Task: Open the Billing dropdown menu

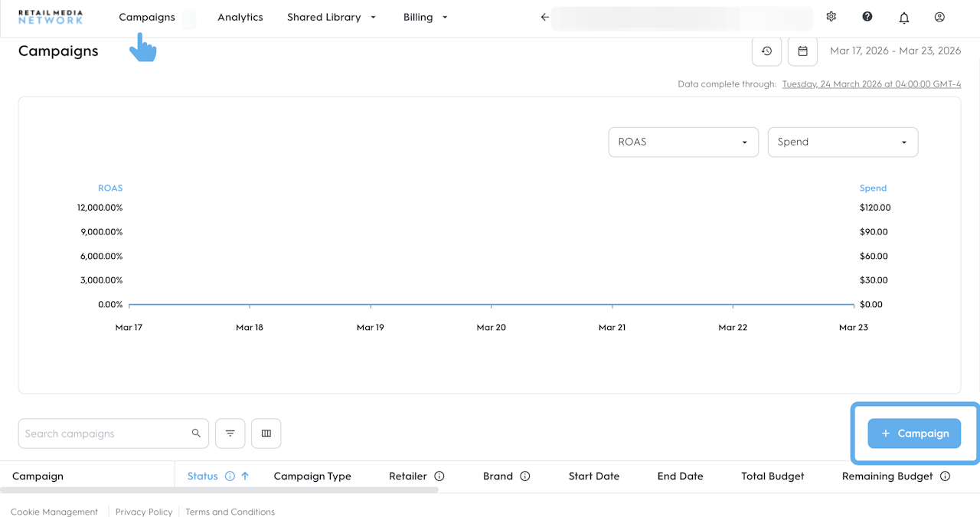Action: tap(425, 17)
